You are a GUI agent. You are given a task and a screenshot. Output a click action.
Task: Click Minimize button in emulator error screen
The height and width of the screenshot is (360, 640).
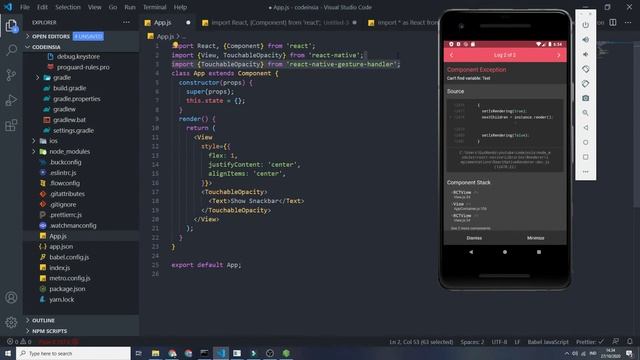coord(535,238)
